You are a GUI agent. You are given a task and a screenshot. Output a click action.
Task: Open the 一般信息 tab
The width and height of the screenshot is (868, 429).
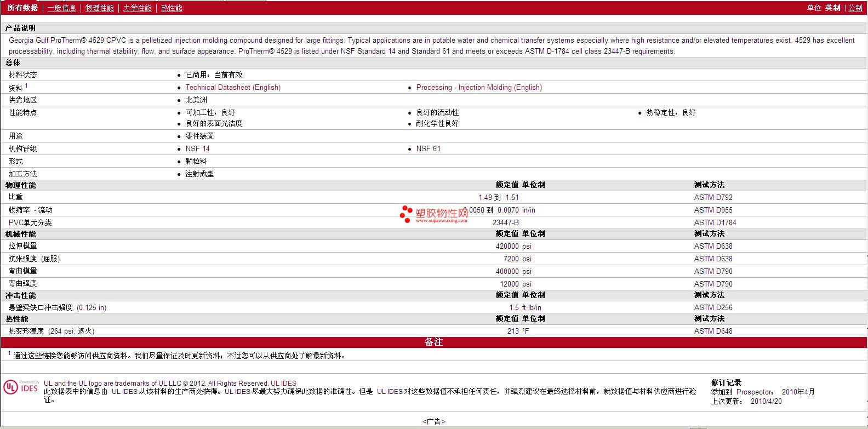pyautogui.click(x=61, y=8)
